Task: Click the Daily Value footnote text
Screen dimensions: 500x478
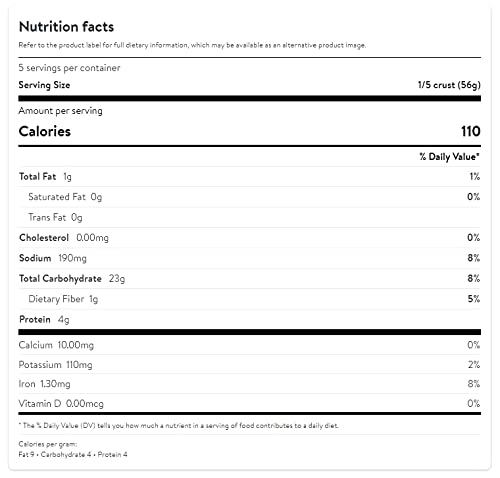Action: pos(178,426)
